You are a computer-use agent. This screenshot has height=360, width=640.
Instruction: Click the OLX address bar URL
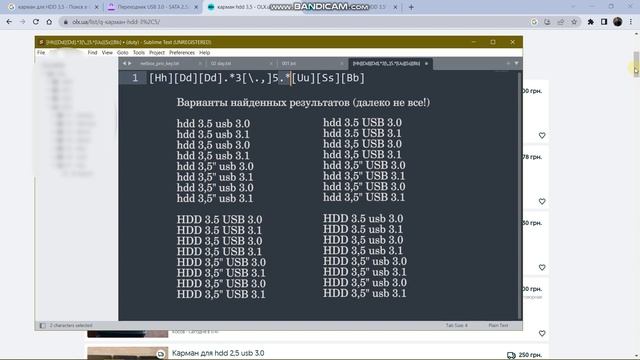coord(116,22)
